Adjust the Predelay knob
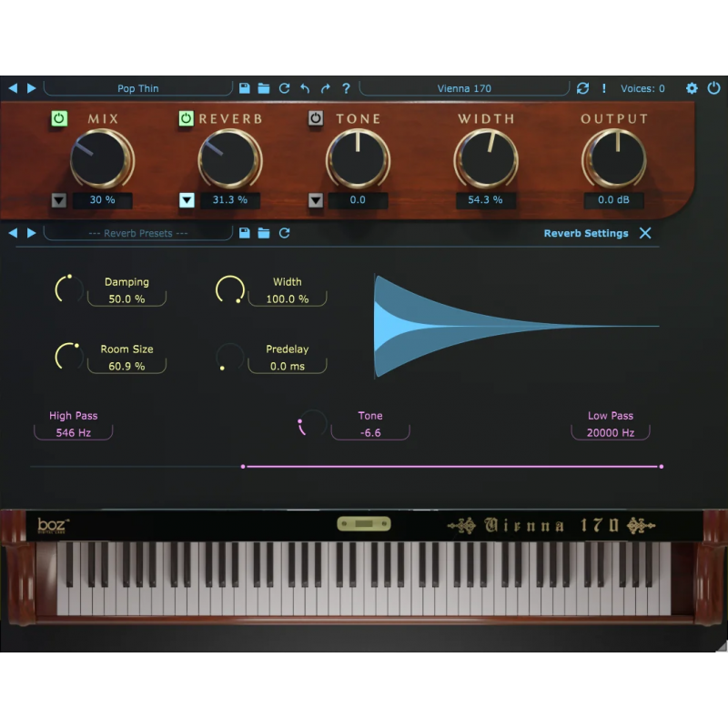Screen dimensions: 728x728 [x=227, y=358]
